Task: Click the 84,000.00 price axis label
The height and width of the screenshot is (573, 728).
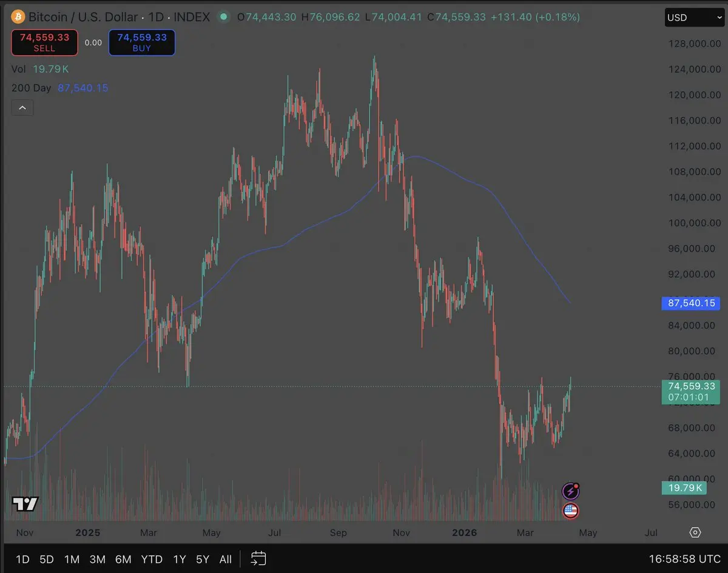Action: [x=691, y=325]
